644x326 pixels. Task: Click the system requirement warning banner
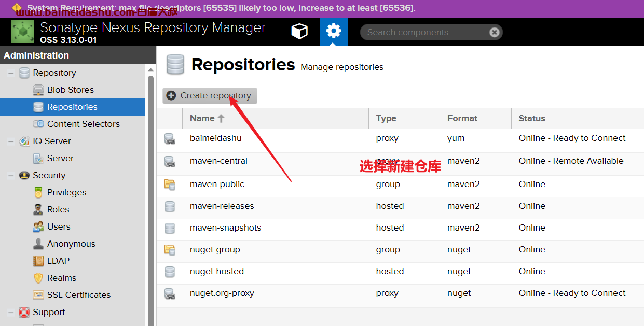click(322, 9)
